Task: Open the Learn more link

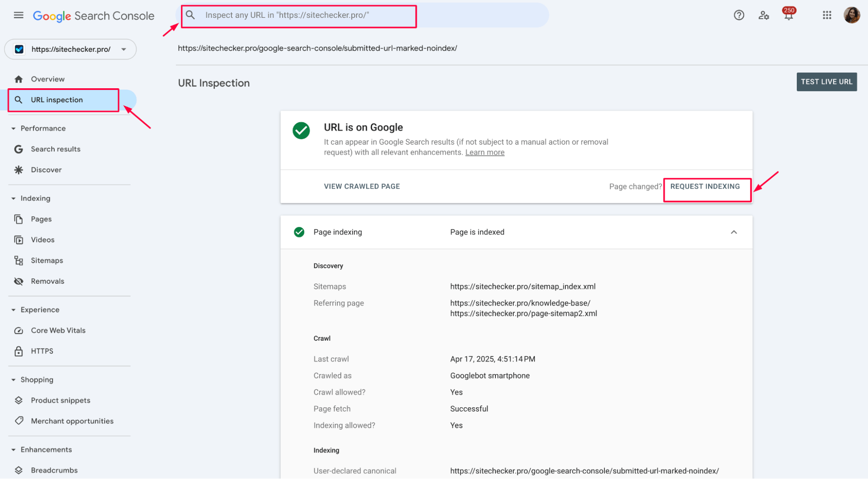Action: (485, 153)
